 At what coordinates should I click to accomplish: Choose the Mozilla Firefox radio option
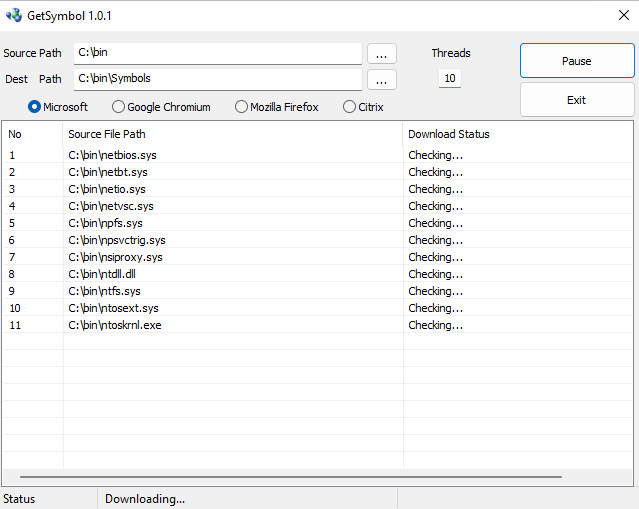click(x=277, y=107)
